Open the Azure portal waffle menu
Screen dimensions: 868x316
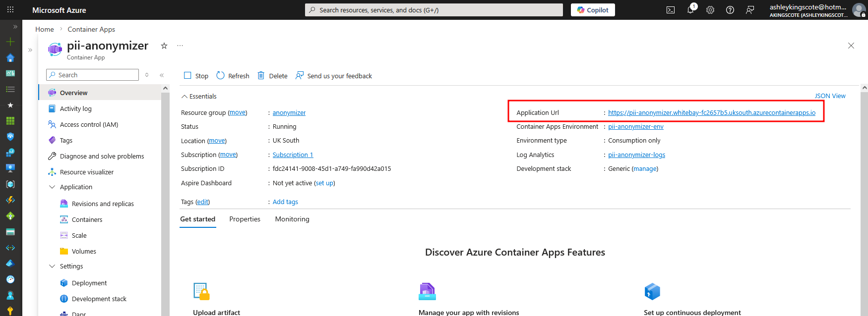(10, 10)
